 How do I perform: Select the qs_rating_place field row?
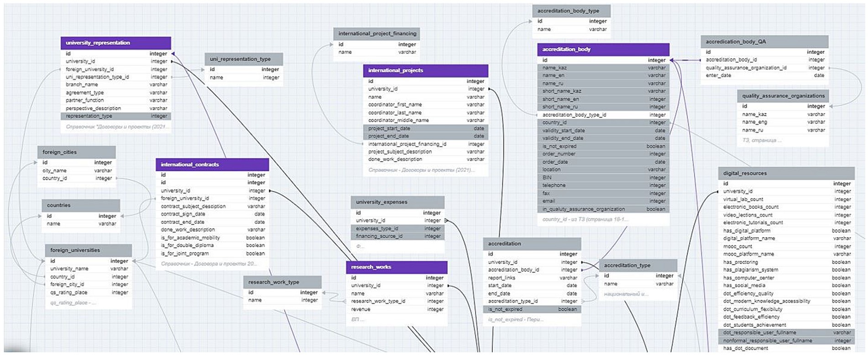click(x=89, y=293)
